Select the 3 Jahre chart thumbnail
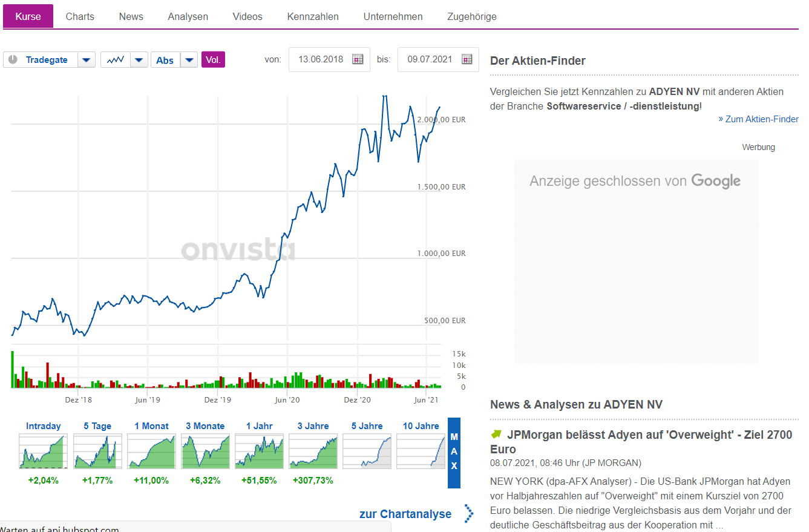The height and width of the screenshot is (532, 809). point(313,450)
